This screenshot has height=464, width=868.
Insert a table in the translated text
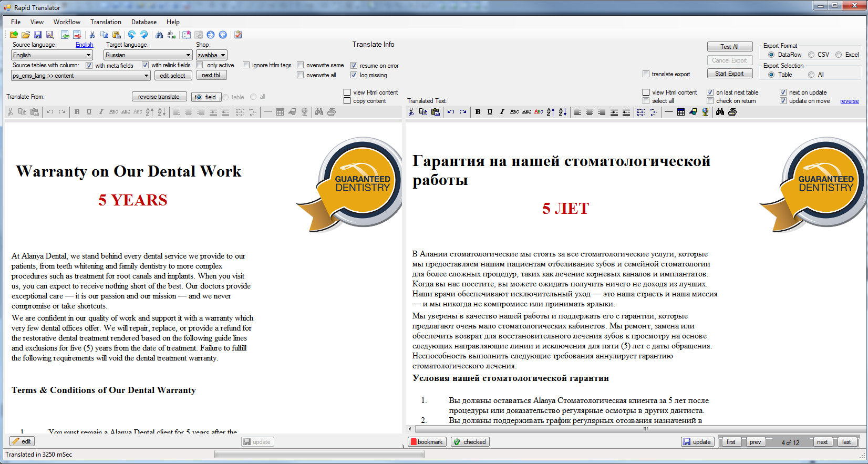(681, 112)
